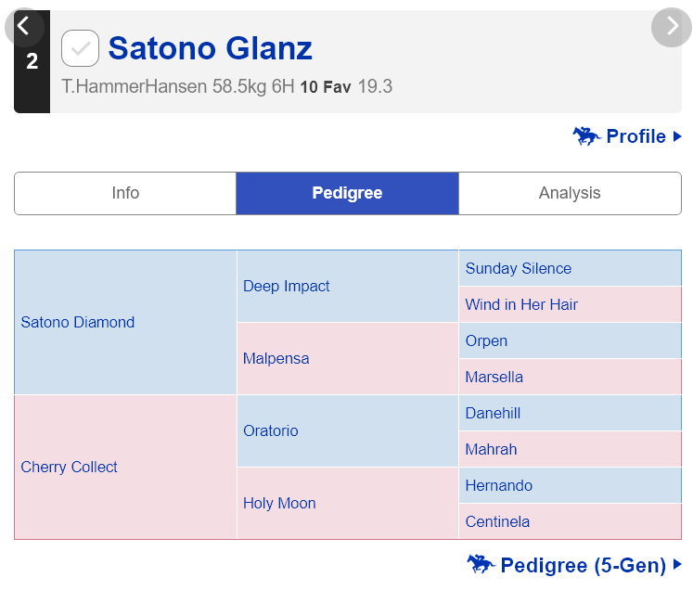693x616 pixels.
Task: Open the Satono Glanz horse name link
Action: tap(211, 48)
